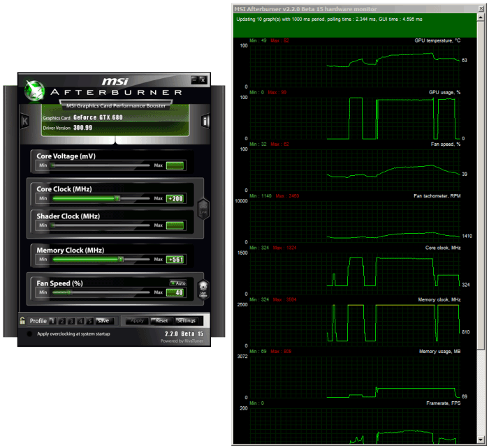Close the MSI Afterburner window
Viewport: 489px width, 448px height.
[x=203, y=80]
